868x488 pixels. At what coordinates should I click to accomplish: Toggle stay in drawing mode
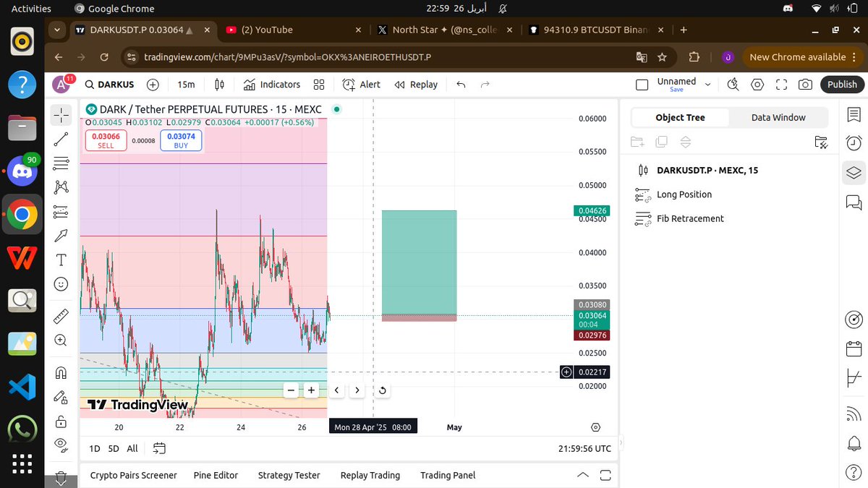[61, 396]
